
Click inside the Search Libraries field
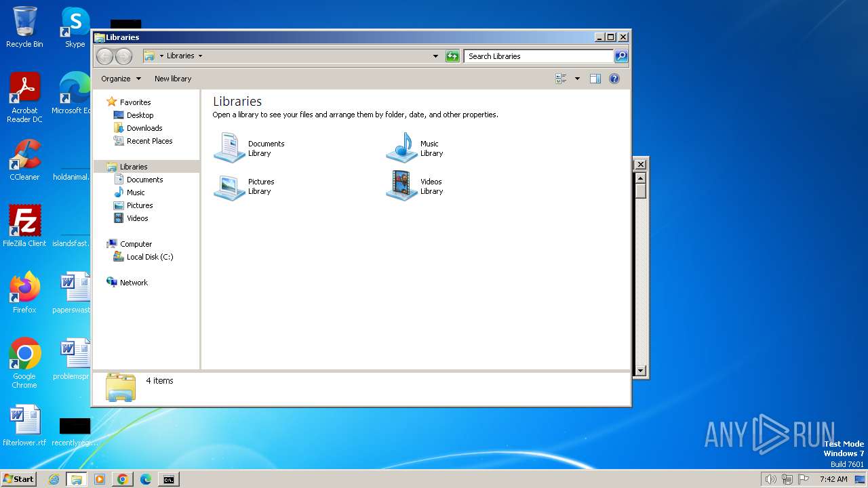(x=539, y=56)
